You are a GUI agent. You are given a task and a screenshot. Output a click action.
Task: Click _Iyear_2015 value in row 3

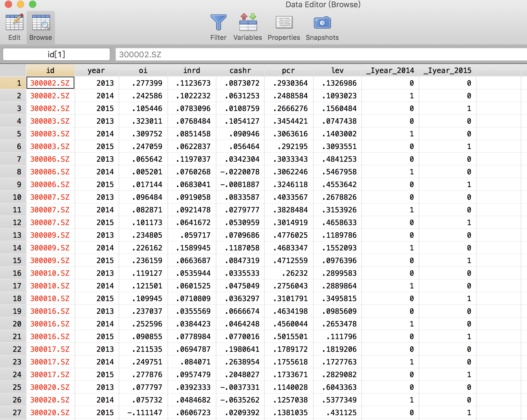pos(469,108)
